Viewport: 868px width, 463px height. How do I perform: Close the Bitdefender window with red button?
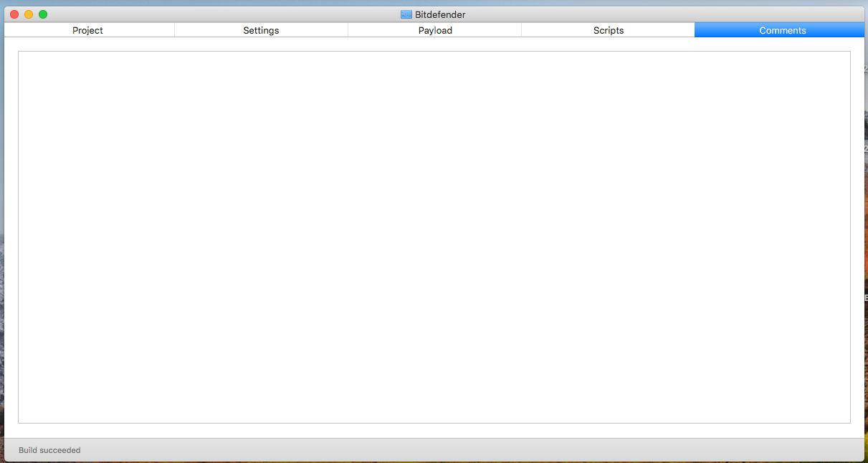tap(14, 14)
